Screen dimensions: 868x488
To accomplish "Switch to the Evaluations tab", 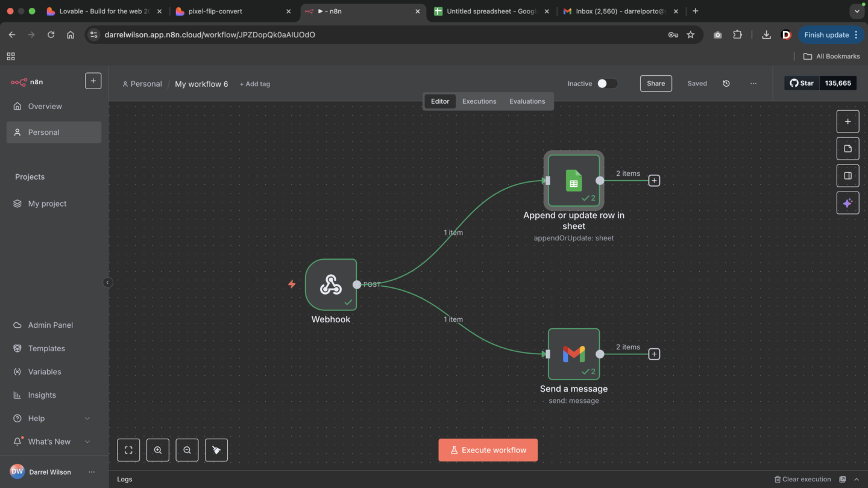I will (527, 101).
